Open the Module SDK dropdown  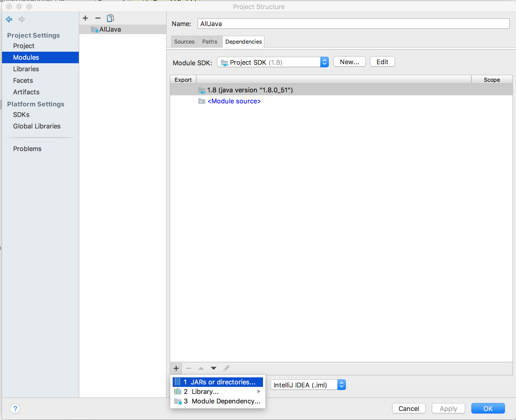tap(273, 62)
